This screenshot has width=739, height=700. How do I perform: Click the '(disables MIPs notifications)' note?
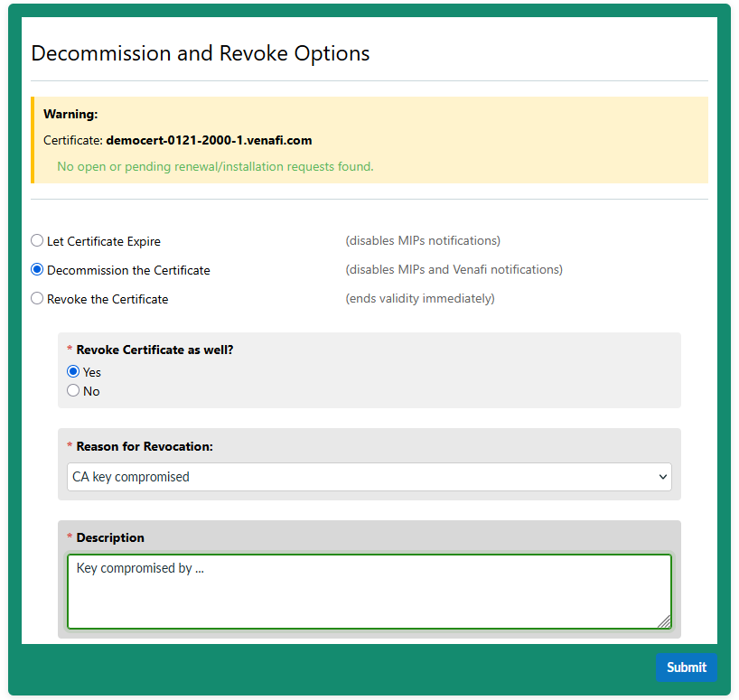(423, 241)
